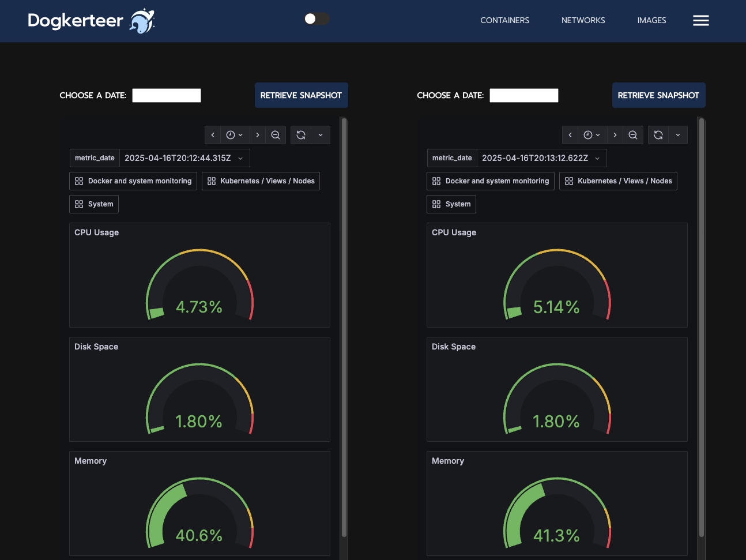Open left Docker and system monitoring link

coord(133,181)
